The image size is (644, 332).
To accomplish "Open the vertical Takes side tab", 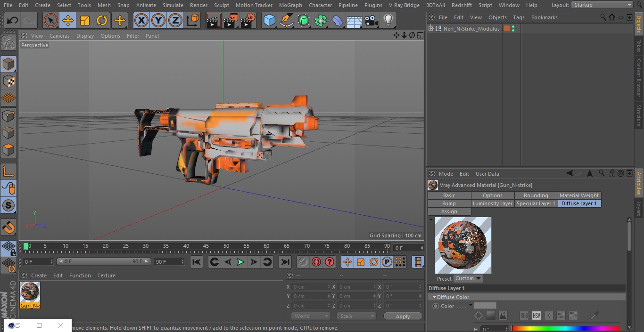I will (639, 45).
